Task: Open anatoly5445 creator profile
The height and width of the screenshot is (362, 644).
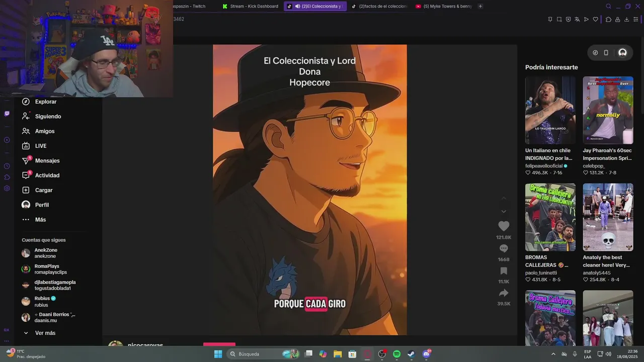Action: pos(597,273)
